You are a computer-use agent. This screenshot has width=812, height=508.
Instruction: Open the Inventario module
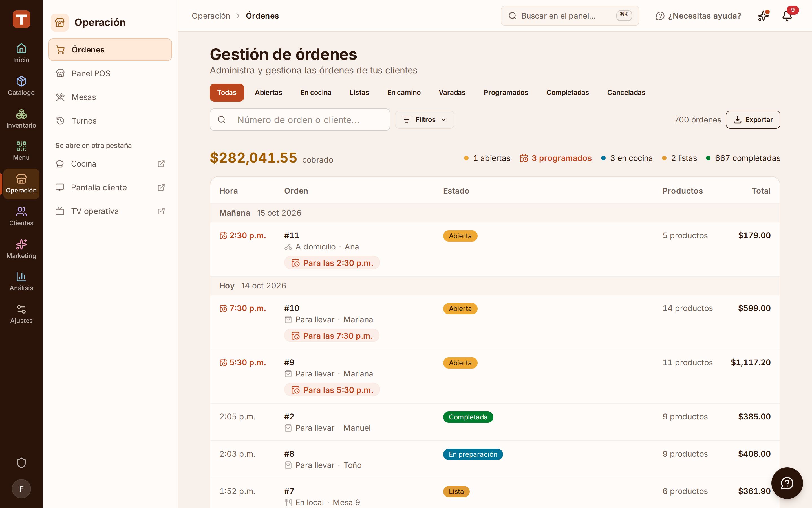point(21,119)
